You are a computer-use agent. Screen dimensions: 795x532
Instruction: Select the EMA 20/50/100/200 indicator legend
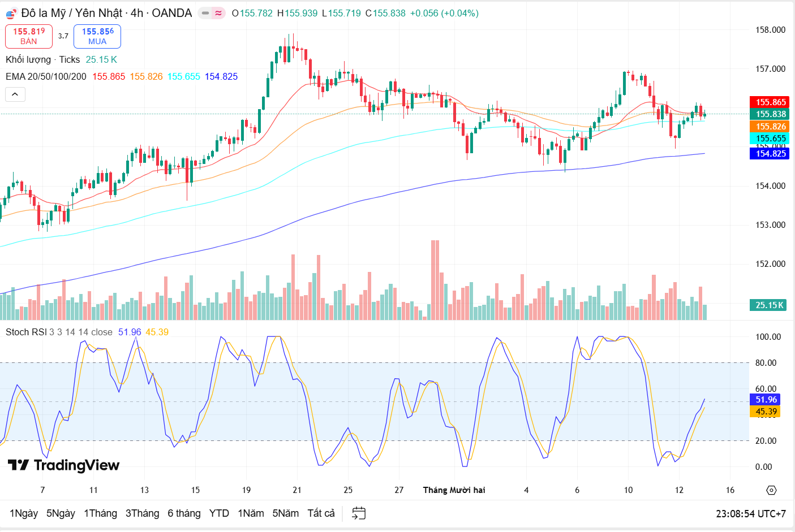click(46, 76)
